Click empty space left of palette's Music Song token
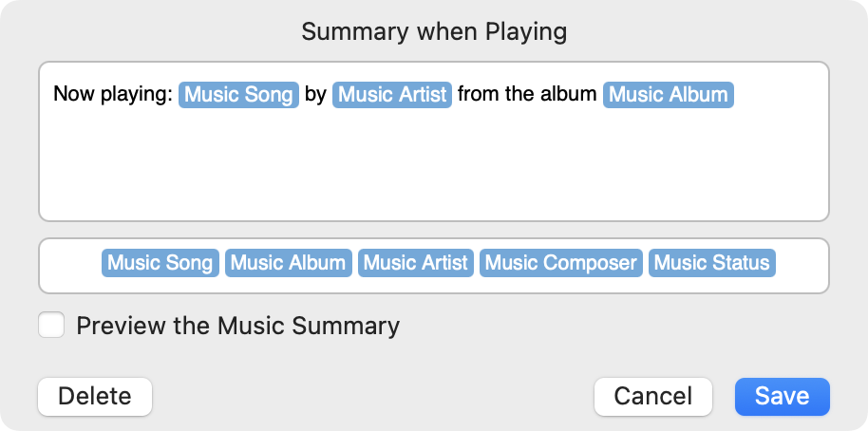868x431 pixels. click(x=69, y=263)
